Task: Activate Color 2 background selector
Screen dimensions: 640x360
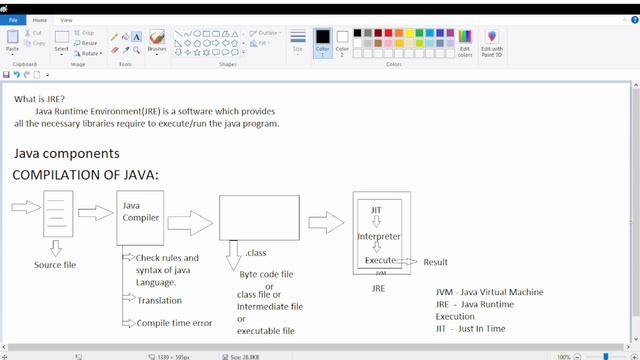Action: tap(342, 43)
